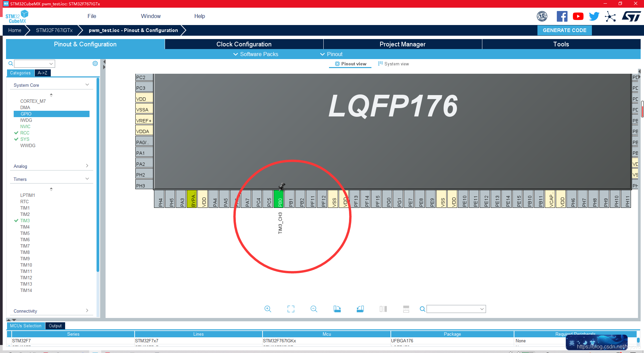The height and width of the screenshot is (353, 644).
Task: Select TIM3 in the Timers list
Action: tap(25, 221)
